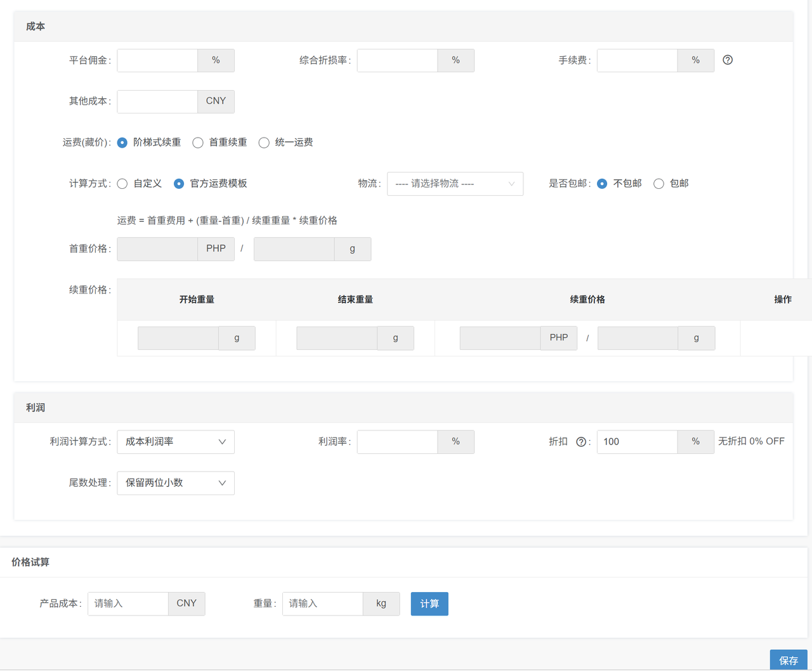
Task: Click the 成本 section heading
Action: [36, 27]
